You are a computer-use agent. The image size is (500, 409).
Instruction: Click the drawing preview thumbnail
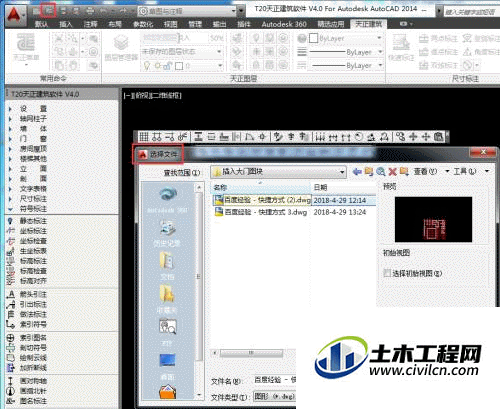433,219
